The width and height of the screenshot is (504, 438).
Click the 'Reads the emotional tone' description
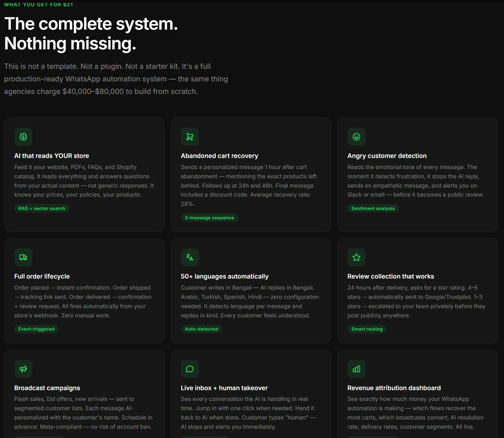(x=415, y=181)
